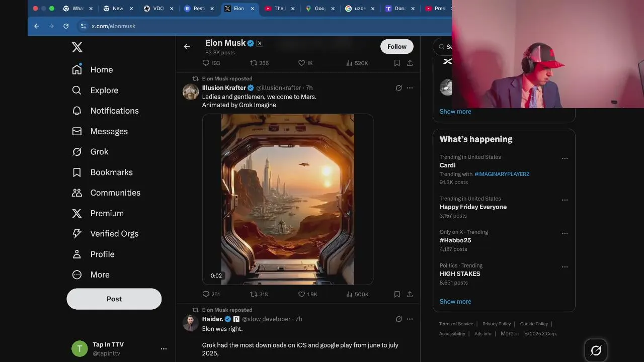Click Show more above What's happening
This screenshot has height=362, width=644.
coord(455,112)
